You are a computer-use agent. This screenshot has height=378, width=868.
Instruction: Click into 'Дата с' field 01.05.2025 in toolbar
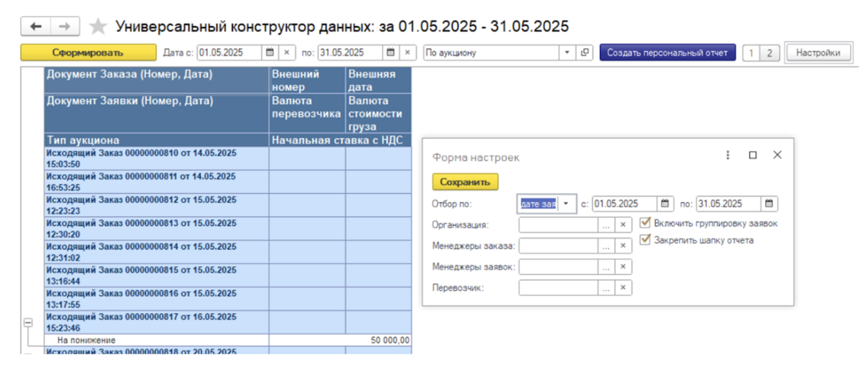coord(229,52)
